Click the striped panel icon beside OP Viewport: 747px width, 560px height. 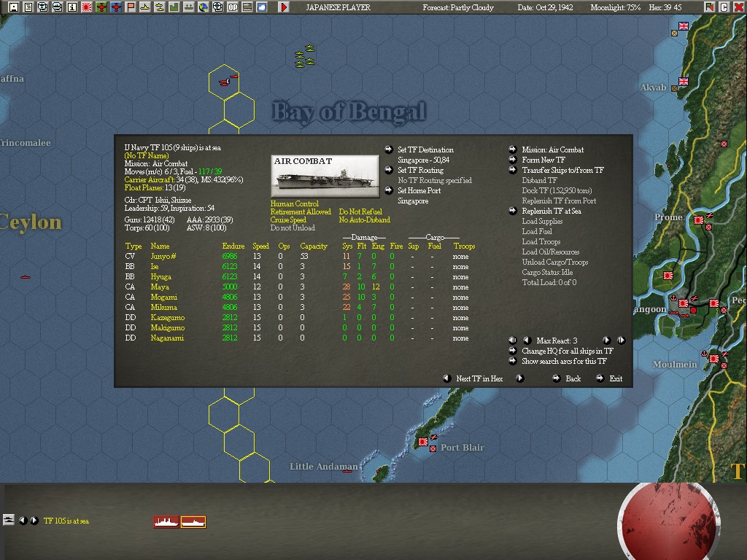pyautogui.click(x=247, y=7)
